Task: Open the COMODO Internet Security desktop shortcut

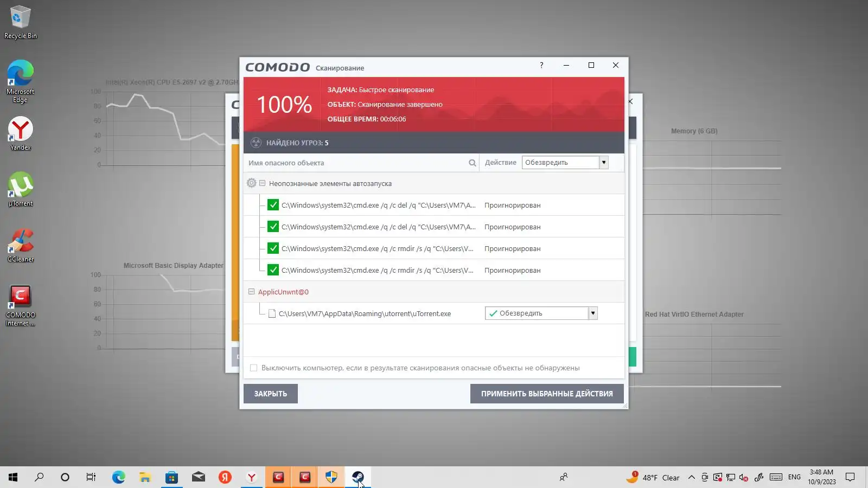Action: [x=21, y=305]
